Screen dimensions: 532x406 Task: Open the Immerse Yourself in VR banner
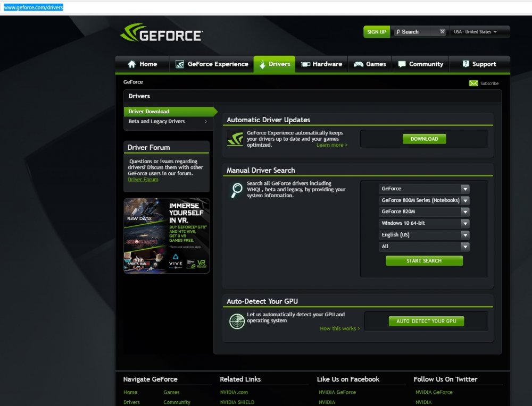pos(167,236)
